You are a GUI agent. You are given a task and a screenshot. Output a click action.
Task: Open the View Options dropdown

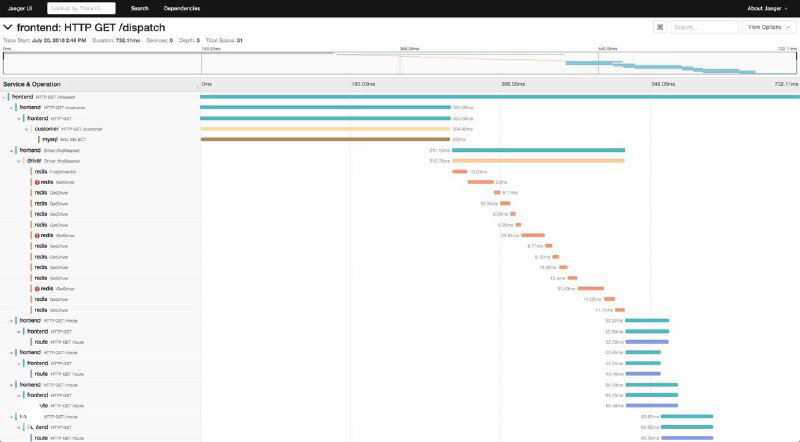pyautogui.click(x=768, y=27)
